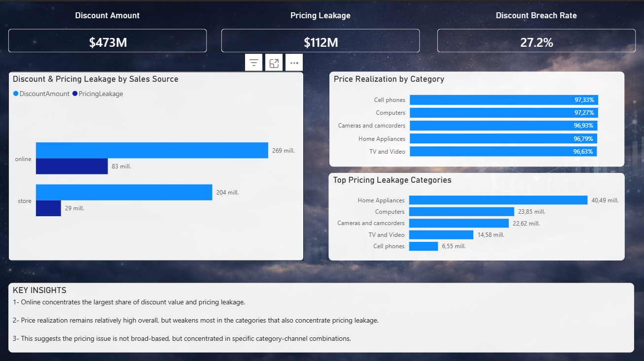Open the More options ellipsis menu
Screen dimensions: 644x361
click(294, 62)
